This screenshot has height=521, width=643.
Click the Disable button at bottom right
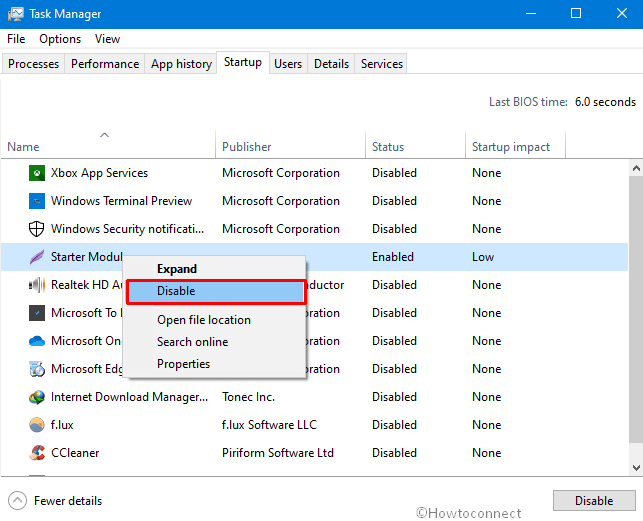tap(594, 500)
